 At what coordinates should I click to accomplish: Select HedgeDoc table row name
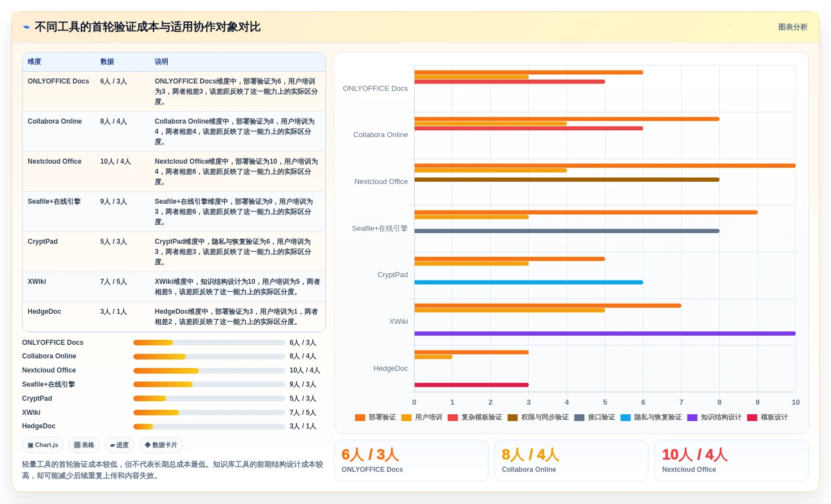(x=44, y=312)
